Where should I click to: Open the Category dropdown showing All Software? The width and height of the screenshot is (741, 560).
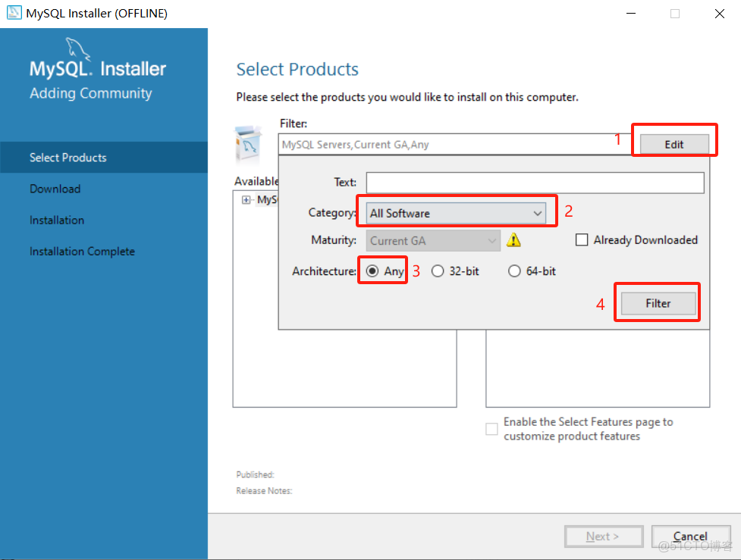click(456, 214)
